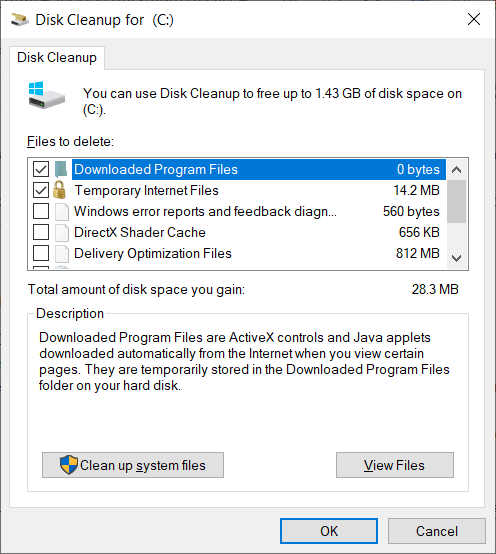Uncheck the Temporary Internet Files checkbox
Viewport: 496px width, 554px height.
[x=41, y=190]
